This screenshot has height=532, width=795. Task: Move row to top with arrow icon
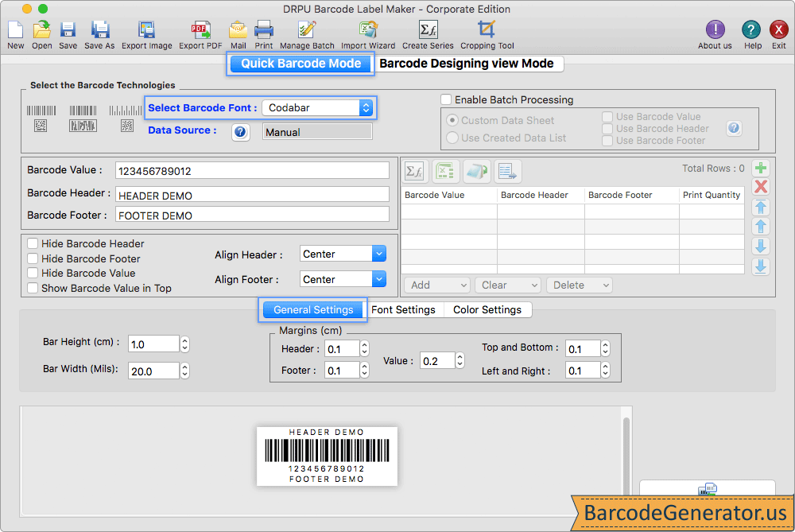pos(761,207)
